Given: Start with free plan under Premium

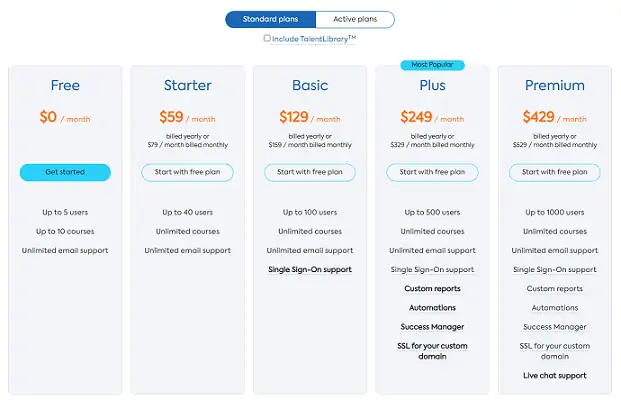Looking at the screenshot, I should click(x=554, y=172).
